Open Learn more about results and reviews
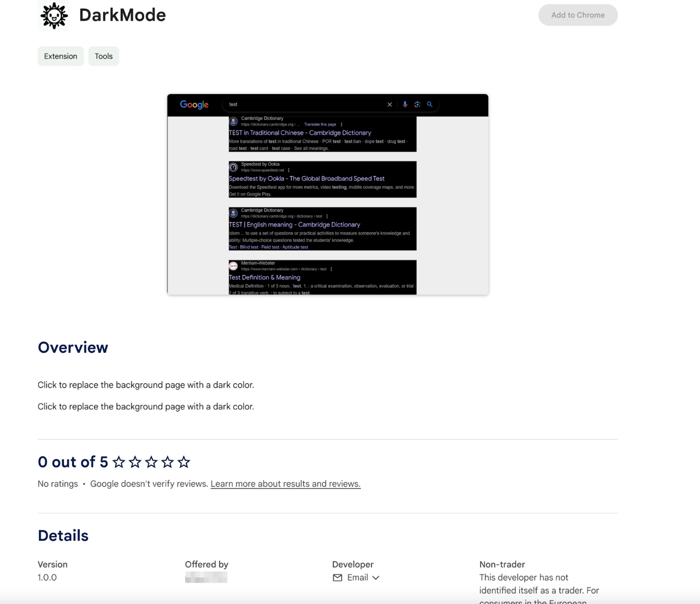 285,484
